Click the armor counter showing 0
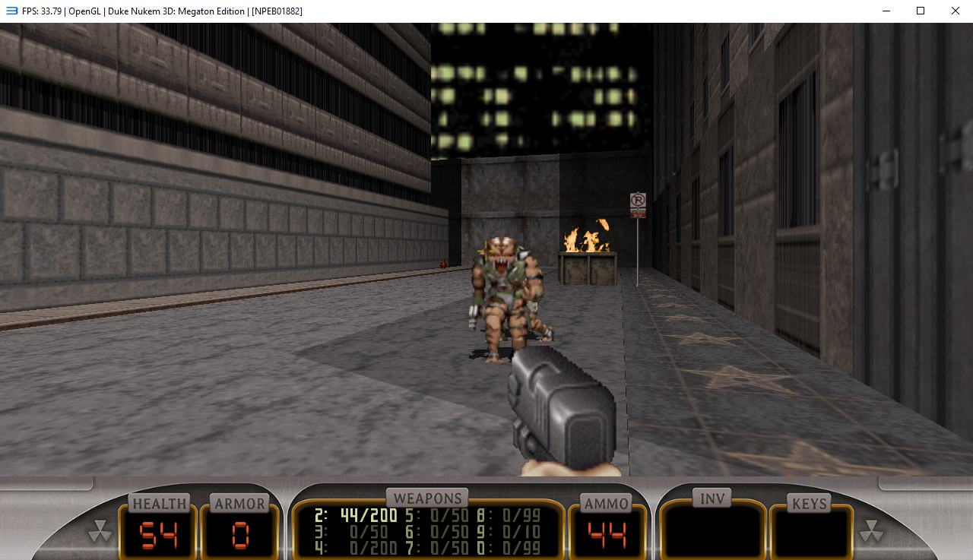 point(240,535)
